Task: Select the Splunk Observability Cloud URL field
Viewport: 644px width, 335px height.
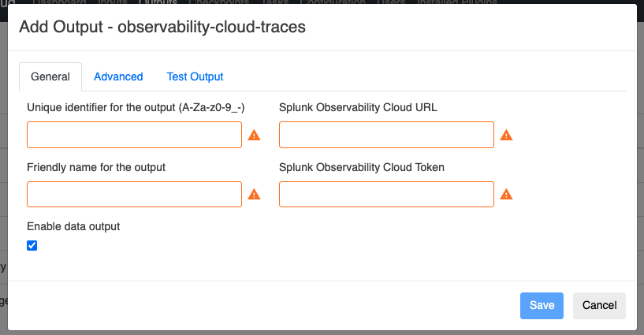Action: point(386,135)
